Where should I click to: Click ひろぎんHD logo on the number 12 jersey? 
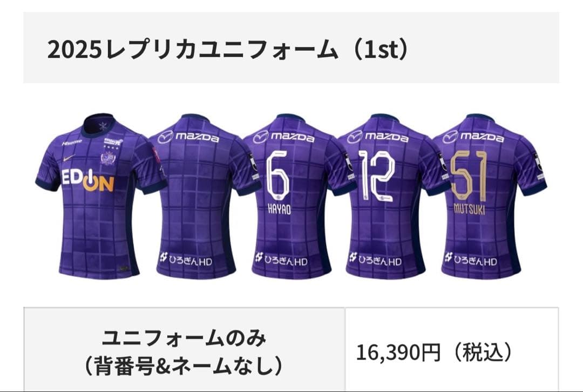click(x=376, y=259)
